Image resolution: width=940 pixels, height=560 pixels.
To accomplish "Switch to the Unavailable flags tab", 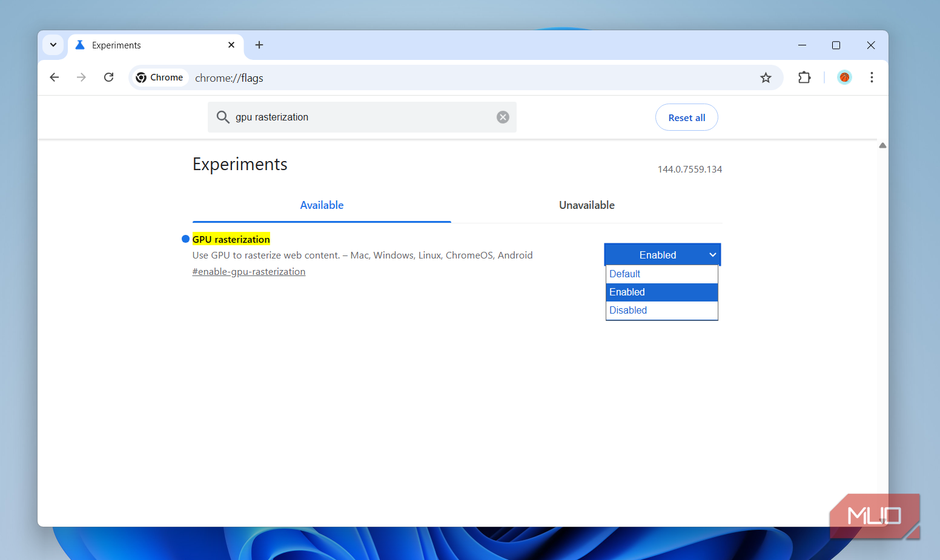I will click(x=586, y=205).
